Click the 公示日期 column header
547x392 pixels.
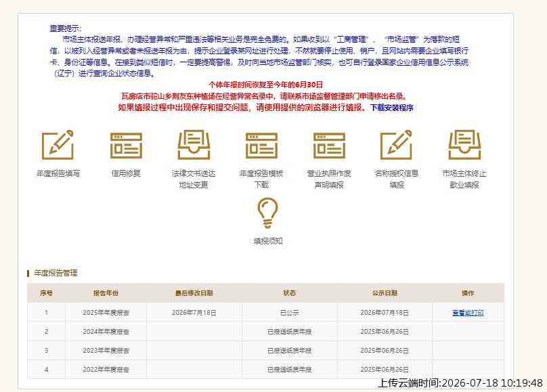click(385, 293)
